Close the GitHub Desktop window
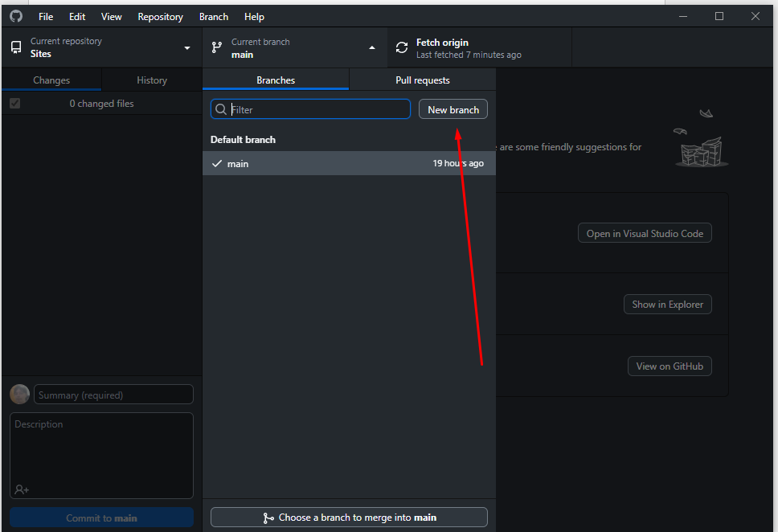778x532 pixels. click(x=755, y=16)
